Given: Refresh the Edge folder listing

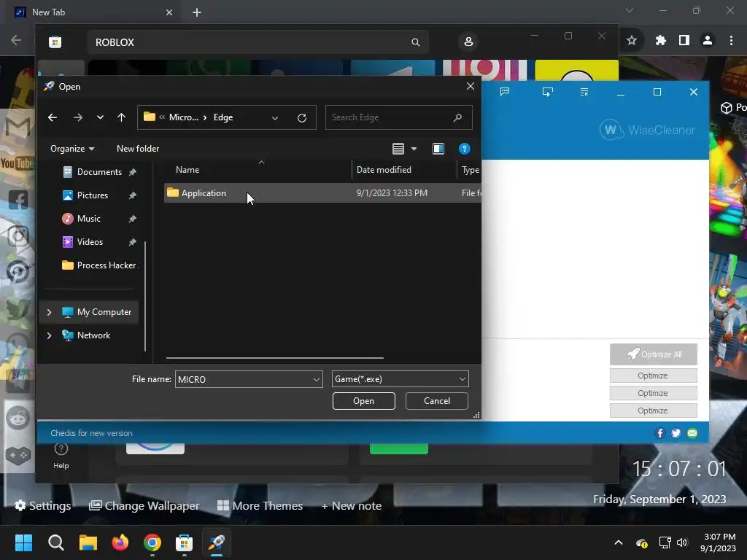Looking at the screenshot, I should coord(302,118).
